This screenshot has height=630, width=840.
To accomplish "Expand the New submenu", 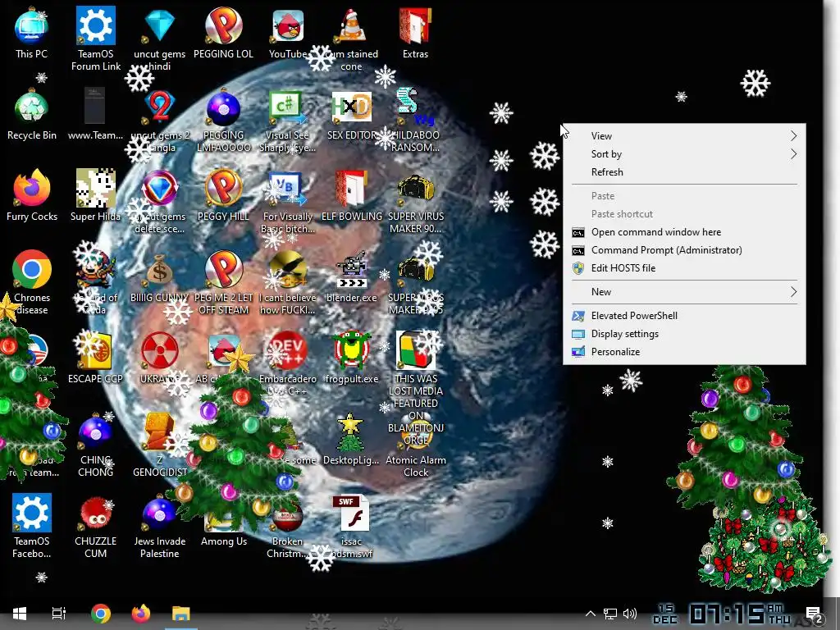I will pyautogui.click(x=684, y=292).
